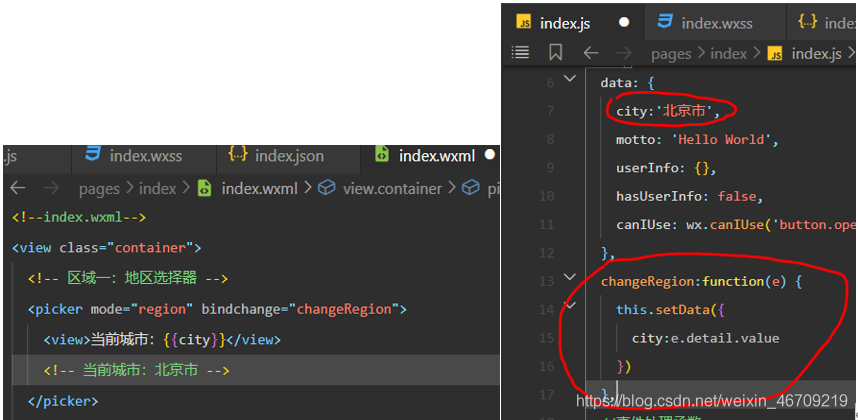Click the motto: 'Hello World' line
The height and width of the screenshot is (420, 858).
click(697, 139)
